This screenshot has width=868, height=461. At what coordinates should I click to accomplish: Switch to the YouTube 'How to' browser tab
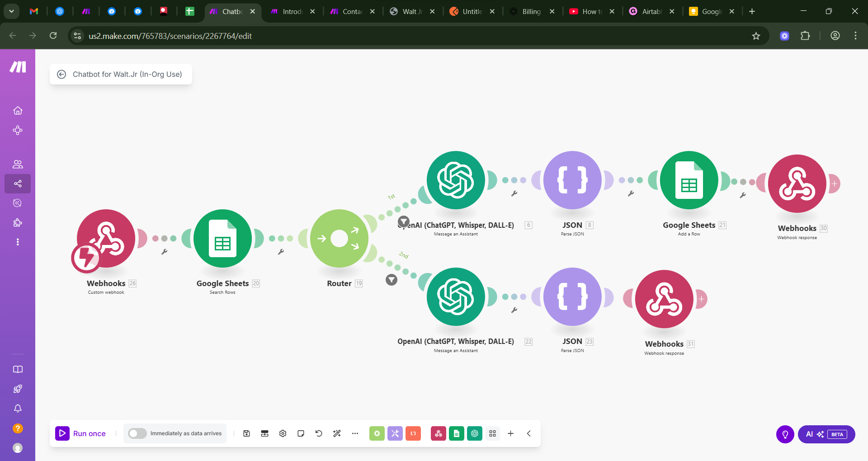tap(591, 11)
